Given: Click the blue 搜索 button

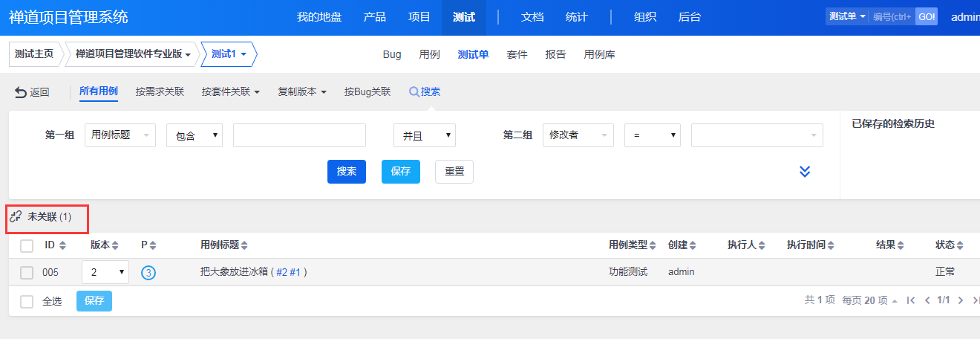Looking at the screenshot, I should point(347,172).
